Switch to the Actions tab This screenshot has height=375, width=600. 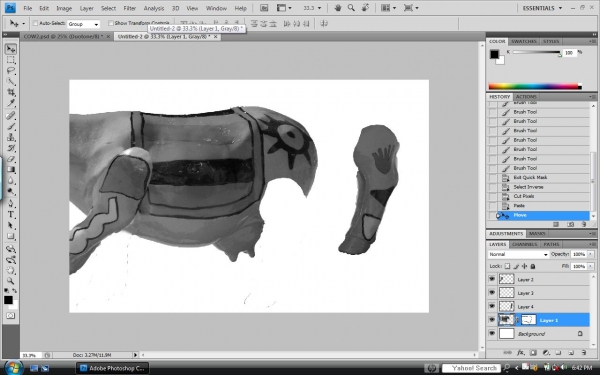pyautogui.click(x=526, y=96)
